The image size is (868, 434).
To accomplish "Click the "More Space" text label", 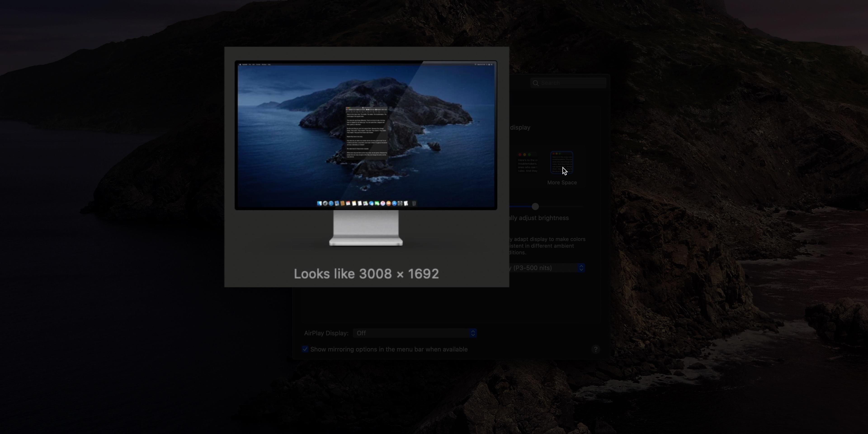I will point(562,183).
